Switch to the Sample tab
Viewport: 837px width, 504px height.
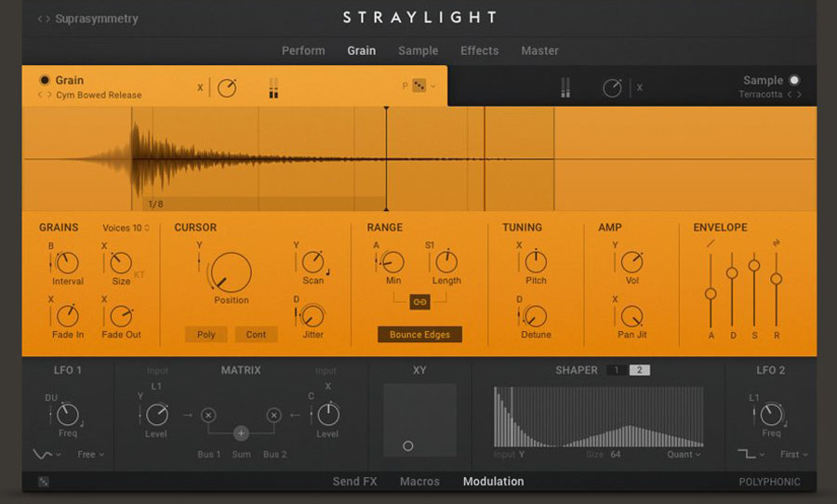pyautogui.click(x=418, y=51)
